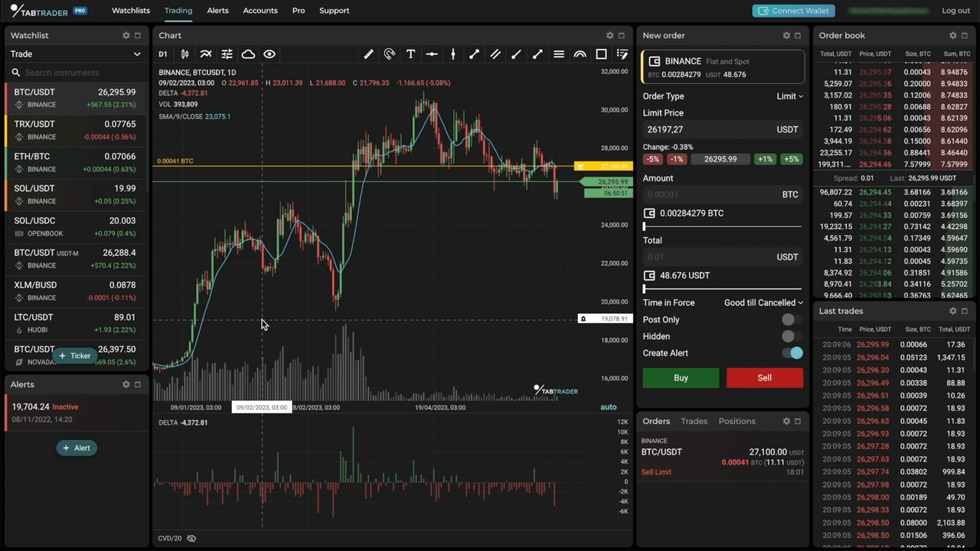The width and height of the screenshot is (980, 551).
Task: Select the trend line segment tool
Action: [x=474, y=54]
